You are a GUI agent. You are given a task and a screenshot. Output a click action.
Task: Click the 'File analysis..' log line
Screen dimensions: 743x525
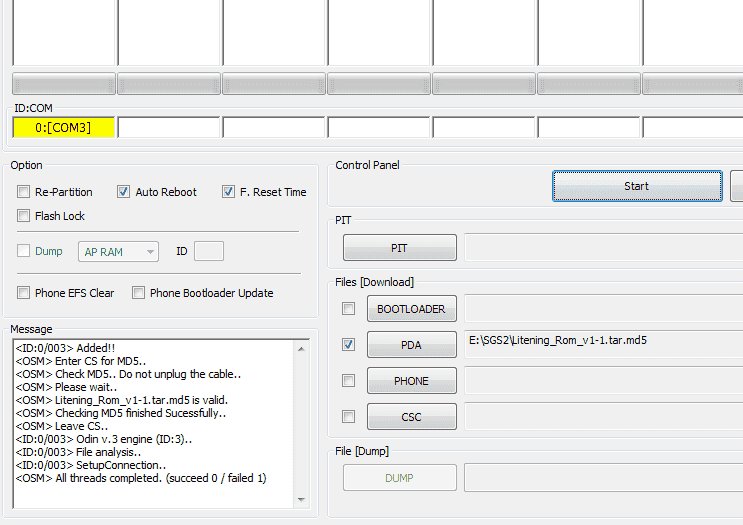[78, 452]
